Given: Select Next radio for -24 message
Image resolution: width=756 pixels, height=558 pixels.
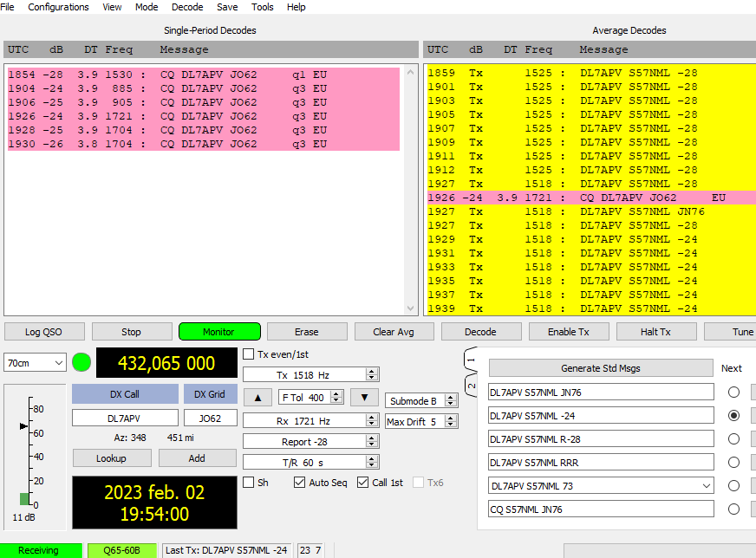Looking at the screenshot, I should (x=733, y=415).
